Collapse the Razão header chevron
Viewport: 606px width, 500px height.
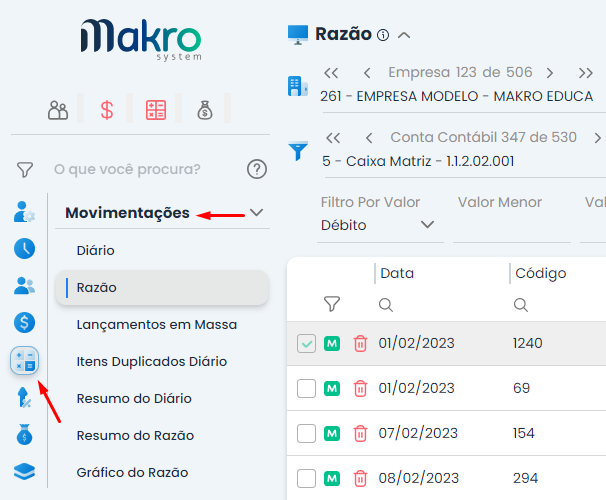pyautogui.click(x=404, y=36)
